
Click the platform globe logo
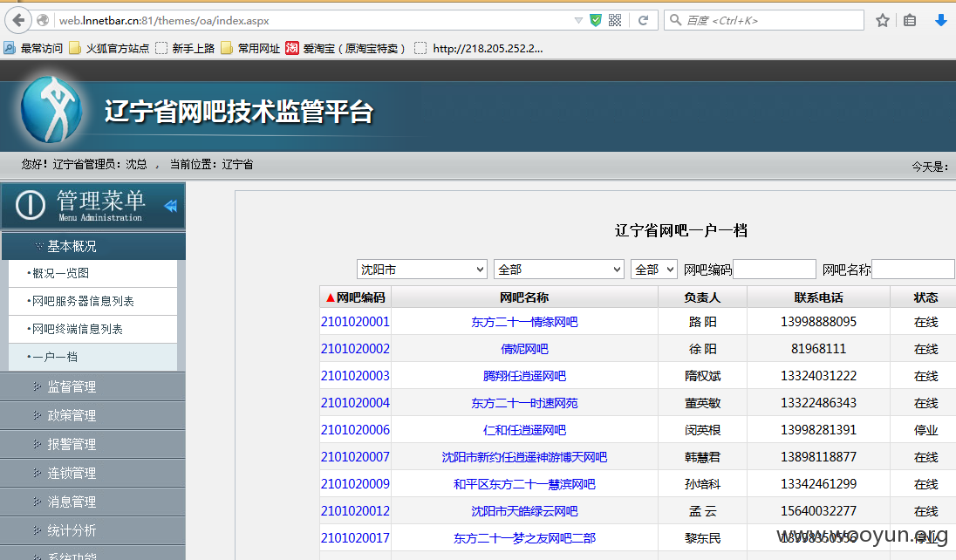(51, 110)
